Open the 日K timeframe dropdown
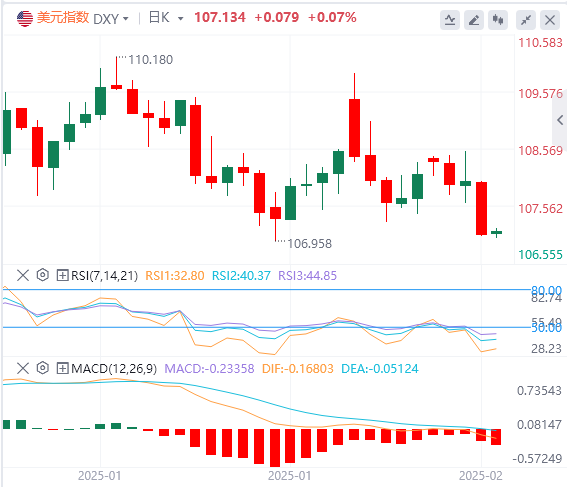 180,19
